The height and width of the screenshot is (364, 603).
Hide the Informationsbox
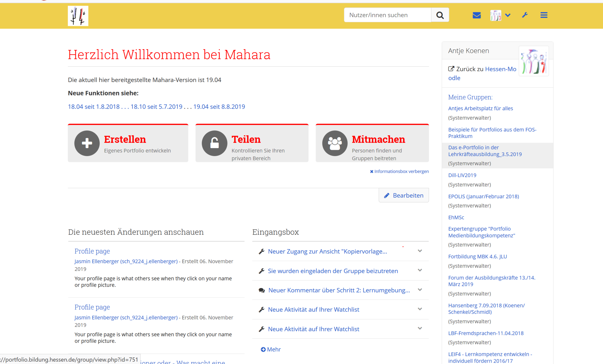(399, 171)
